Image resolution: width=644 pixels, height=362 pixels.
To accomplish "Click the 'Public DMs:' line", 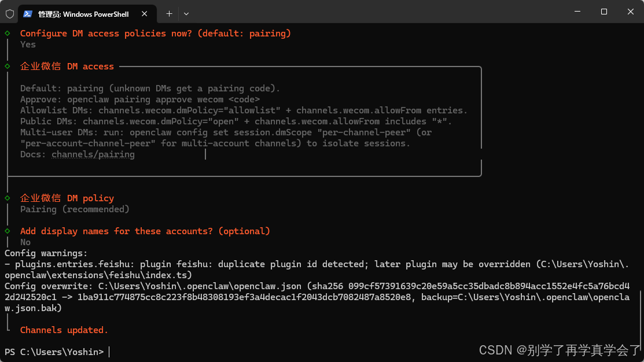I will coord(236,121).
